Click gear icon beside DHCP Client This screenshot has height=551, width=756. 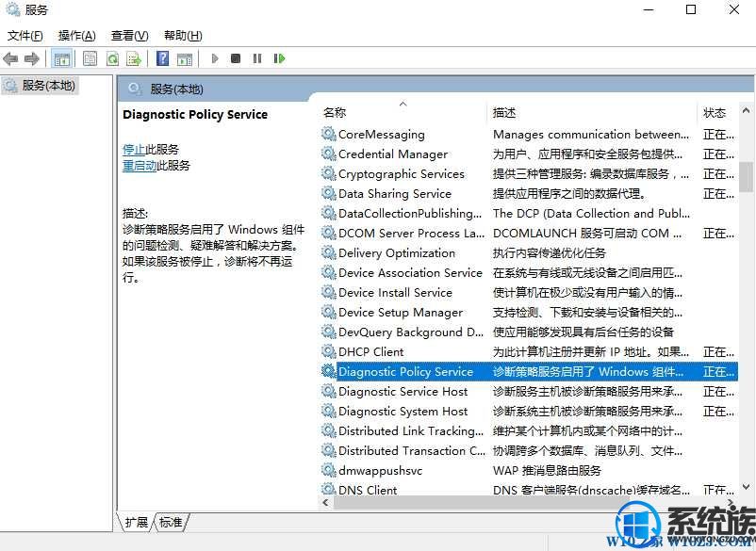click(329, 351)
